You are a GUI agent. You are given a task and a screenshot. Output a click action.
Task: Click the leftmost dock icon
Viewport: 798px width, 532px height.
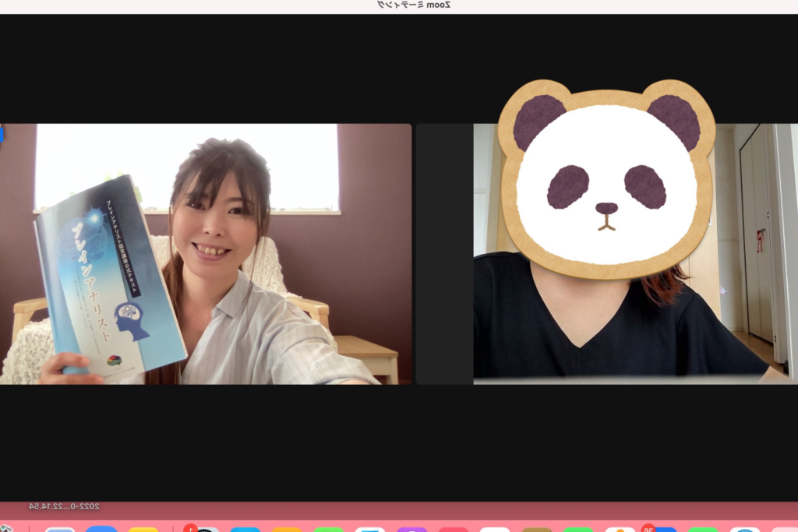8,529
